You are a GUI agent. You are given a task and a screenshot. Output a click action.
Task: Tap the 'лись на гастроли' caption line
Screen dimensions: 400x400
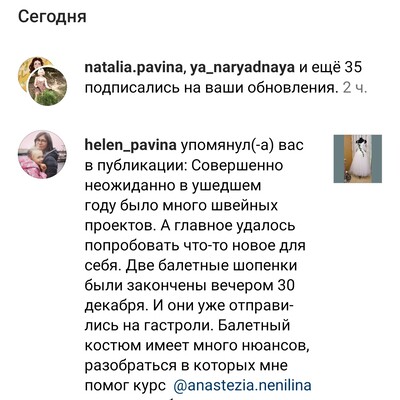(x=149, y=326)
